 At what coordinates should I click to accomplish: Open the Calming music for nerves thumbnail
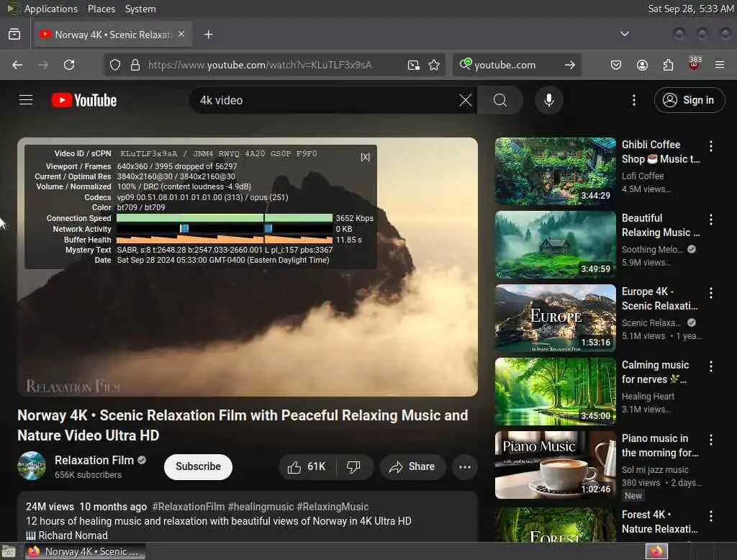[555, 391]
